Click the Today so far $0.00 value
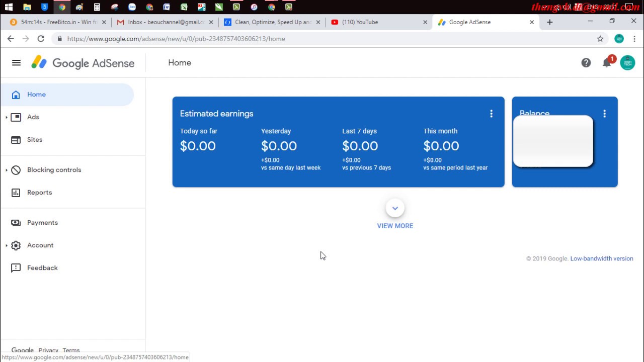This screenshot has height=362, width=644. pyautogui.click(x=198, y=146)
